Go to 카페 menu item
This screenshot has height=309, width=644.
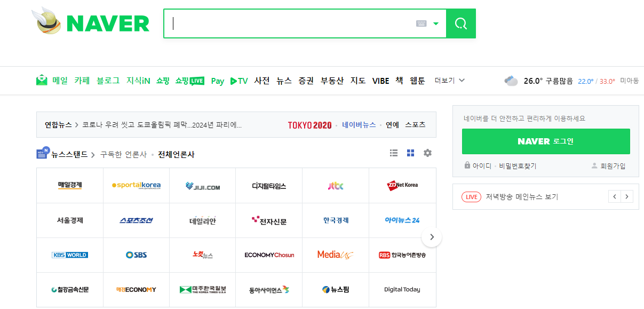[82, 81]
